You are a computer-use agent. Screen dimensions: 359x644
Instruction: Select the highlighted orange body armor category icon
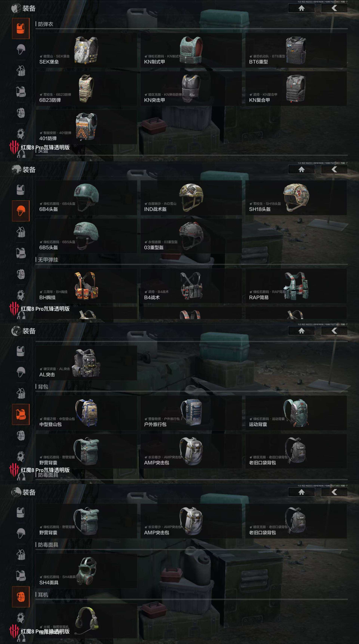(x=21, y=28)
